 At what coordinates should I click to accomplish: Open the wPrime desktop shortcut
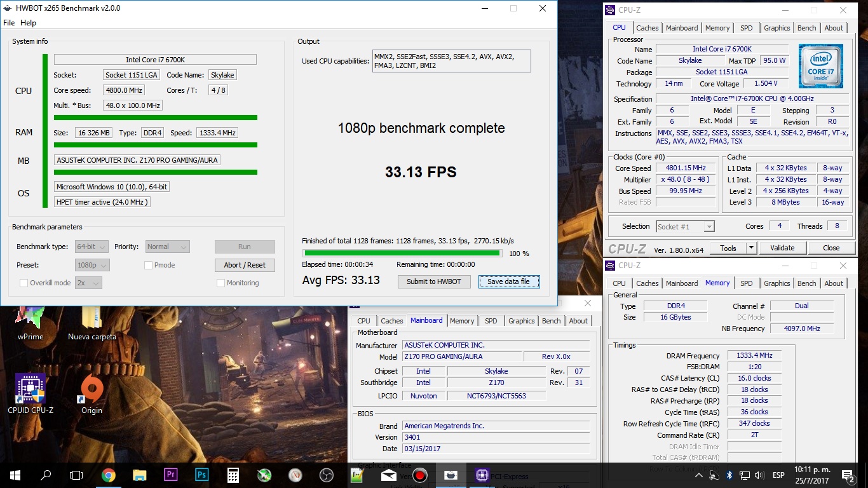point(31,324)
